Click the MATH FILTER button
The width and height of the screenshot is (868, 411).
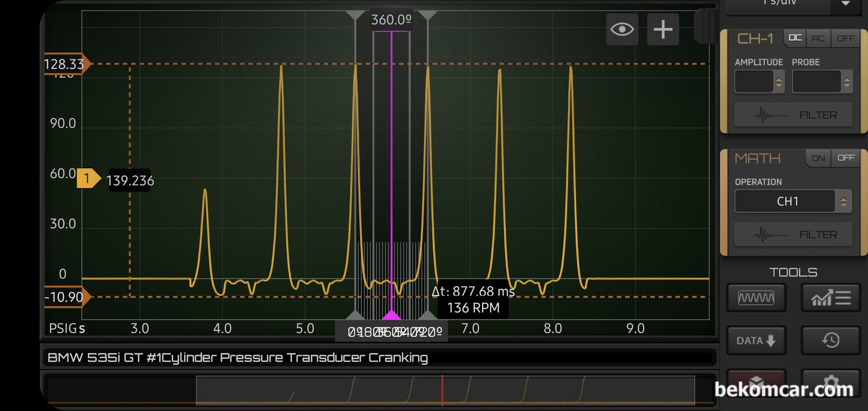(x=794, y=235)
